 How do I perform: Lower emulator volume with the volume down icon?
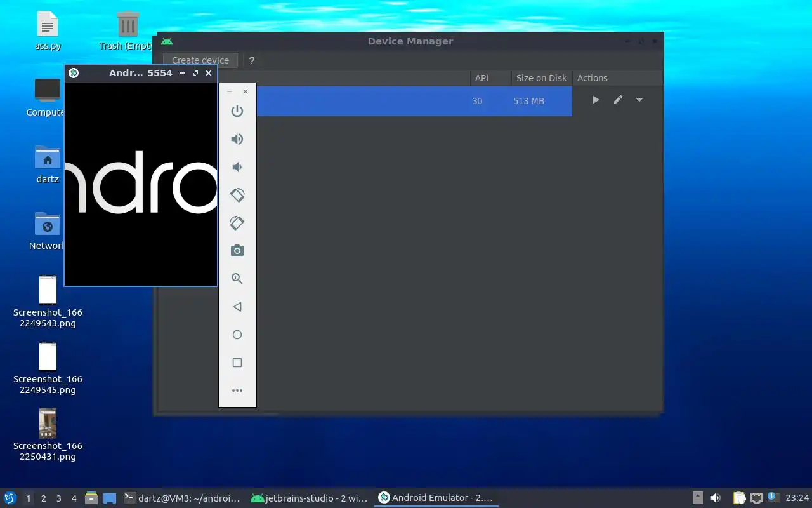(x=237, y=167)
